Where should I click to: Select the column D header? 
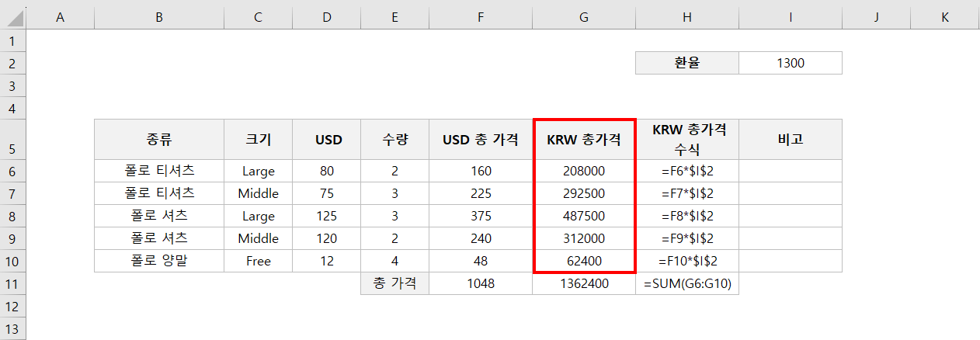[326, 16]
